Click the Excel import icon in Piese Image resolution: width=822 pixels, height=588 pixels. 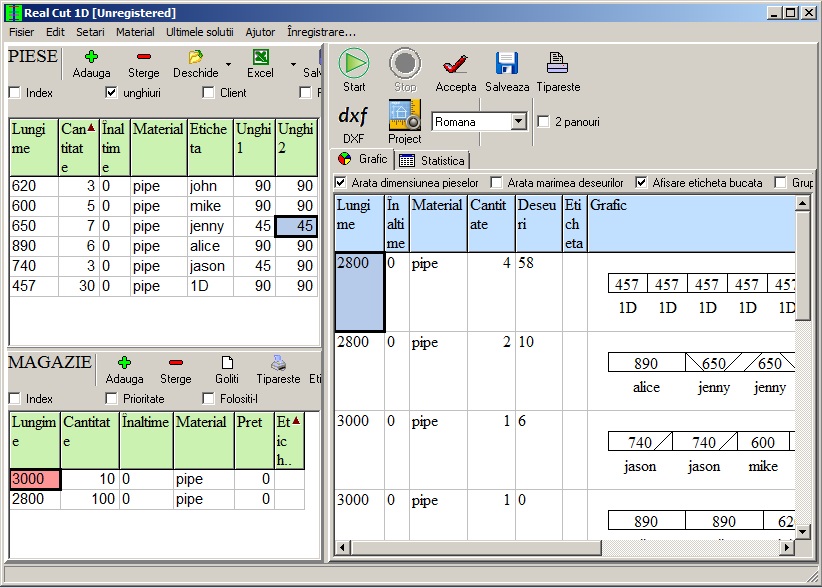pyautogui.click(x=260, y=58)
